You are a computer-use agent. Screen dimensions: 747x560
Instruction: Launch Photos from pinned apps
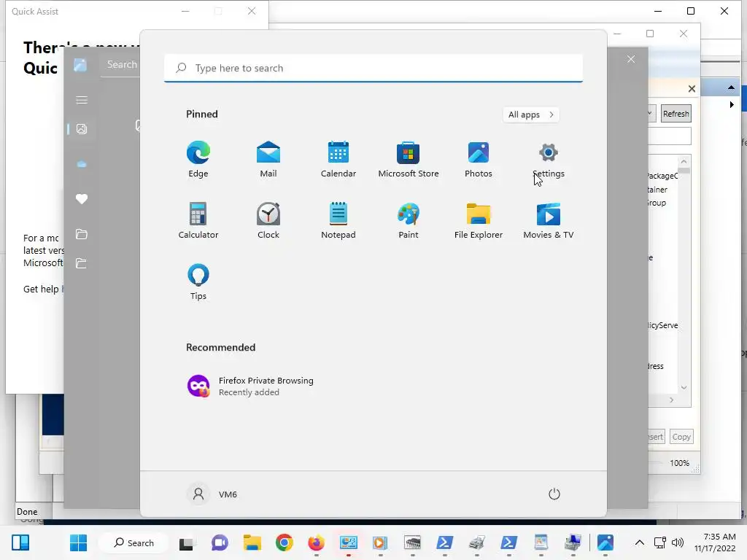tap(479, 159)
